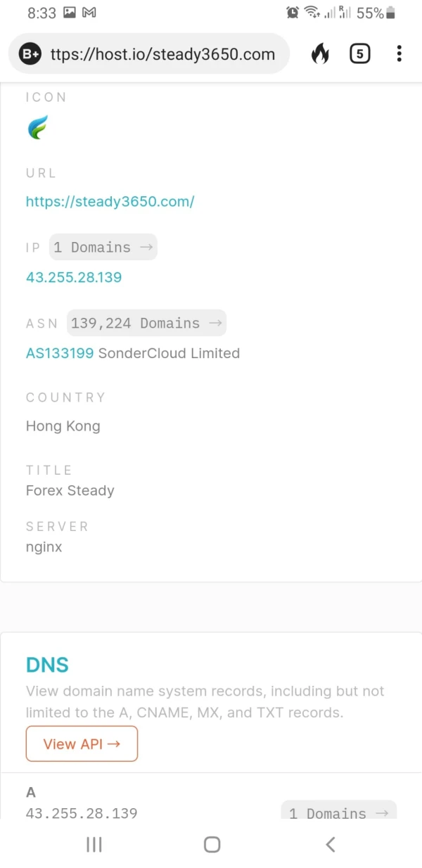This screenshot has height=868, width=422.
Task: Expand the IP "1 Domains" pill
Action: pyautogui.click(x=103, y=248)
